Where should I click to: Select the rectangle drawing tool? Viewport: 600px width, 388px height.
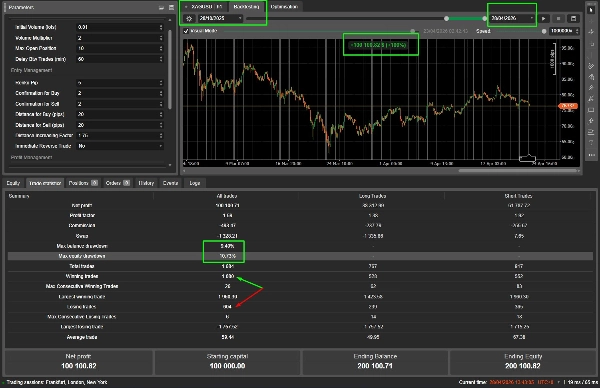(591, 110)
